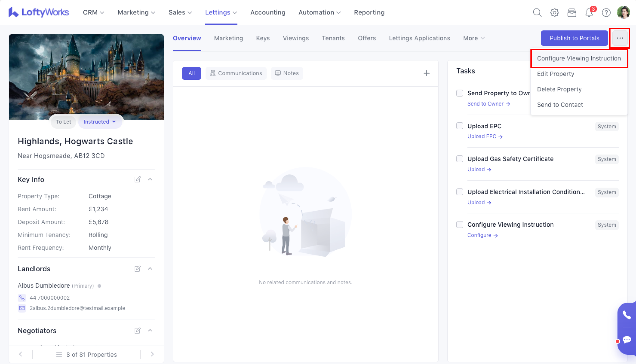Click the plus icon to add note
Screen dimensions: 636x364
(x=426, y=73)
